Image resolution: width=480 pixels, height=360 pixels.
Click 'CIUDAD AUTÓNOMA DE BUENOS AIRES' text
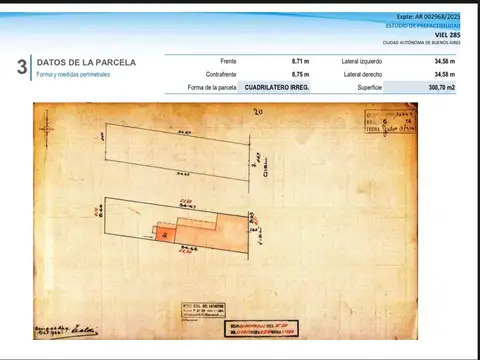click(422, 43)
